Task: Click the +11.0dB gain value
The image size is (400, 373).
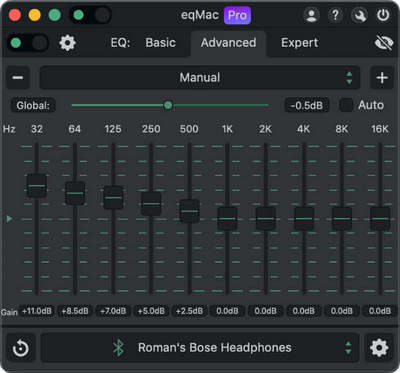Action: coord(37,311)
